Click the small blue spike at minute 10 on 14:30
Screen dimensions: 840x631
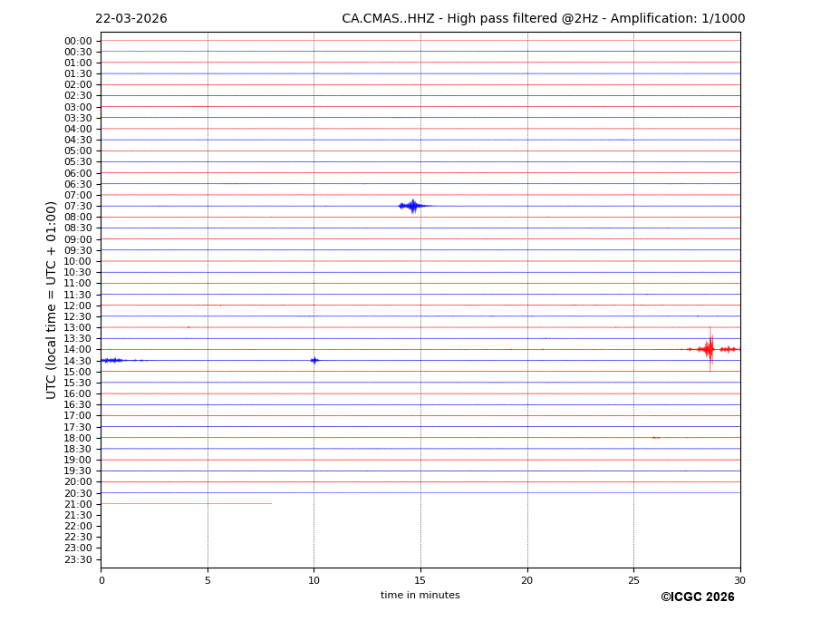314,360
